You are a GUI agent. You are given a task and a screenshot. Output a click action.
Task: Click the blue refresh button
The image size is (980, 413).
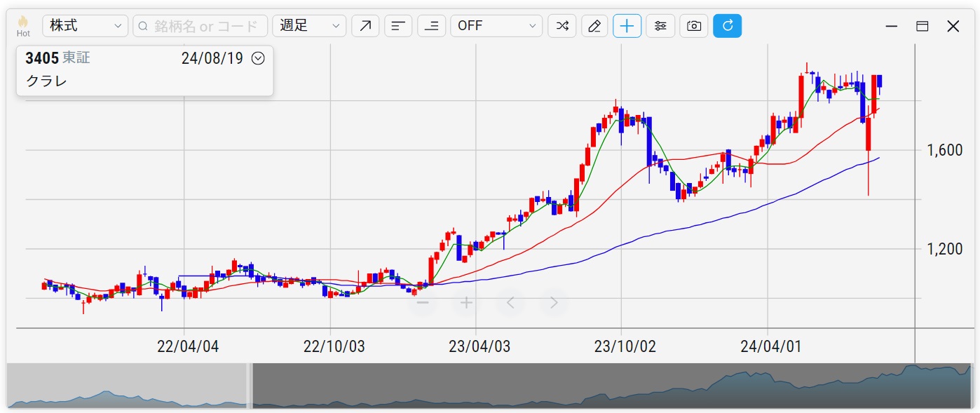coord(727,26)
